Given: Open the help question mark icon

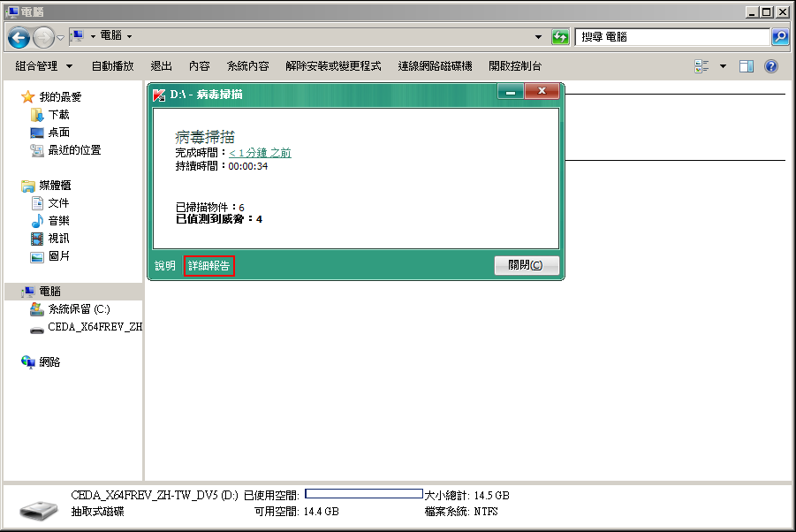Looking at the screenshot, I should (x=770, y=66).
